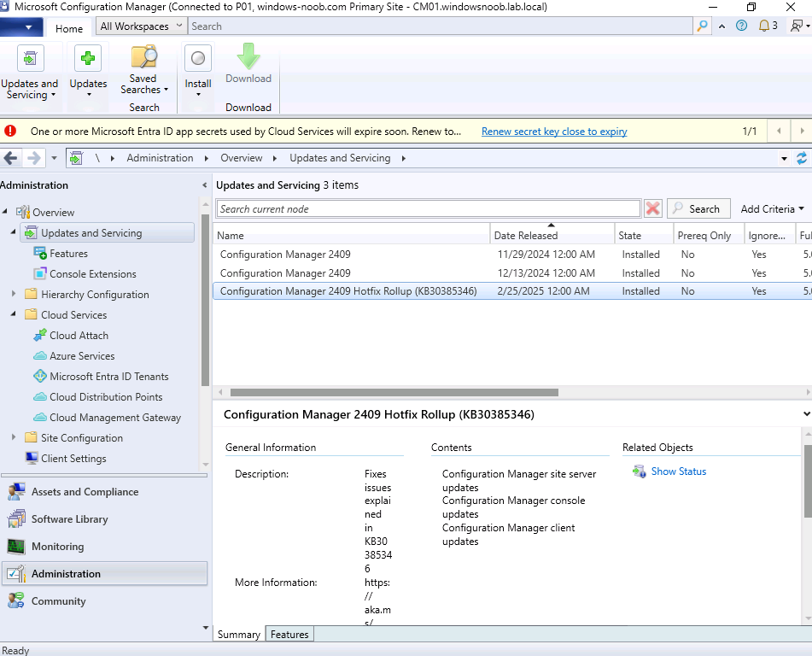Go to next notification with right arrow
The image size is (812, 656).
pyautogui.click(x=802, y=131)
